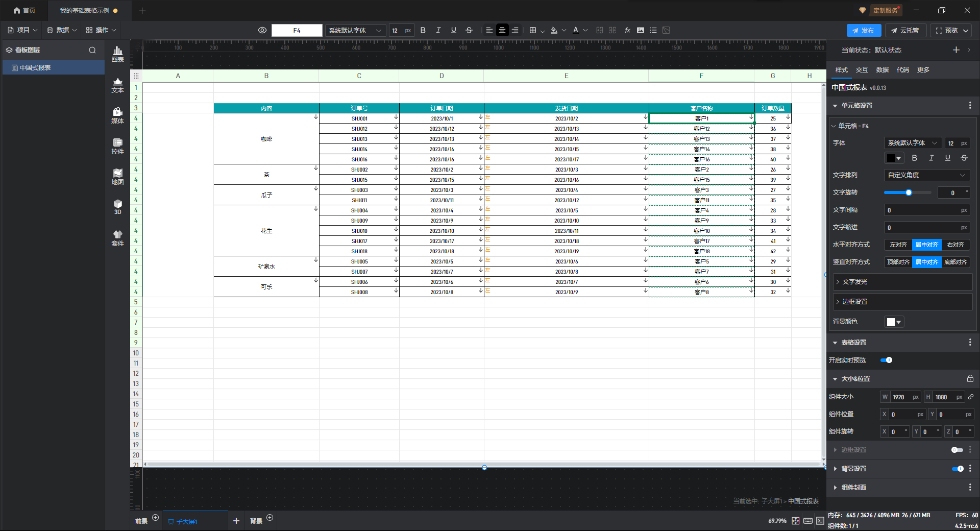Open the panel text color swatch

pyautogui.click(x=894, y=158)
